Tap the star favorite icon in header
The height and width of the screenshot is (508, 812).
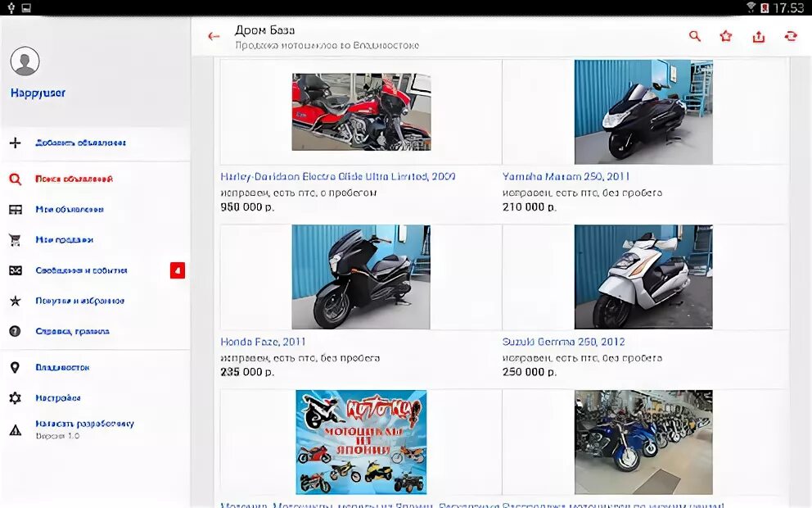click(726, 36)
